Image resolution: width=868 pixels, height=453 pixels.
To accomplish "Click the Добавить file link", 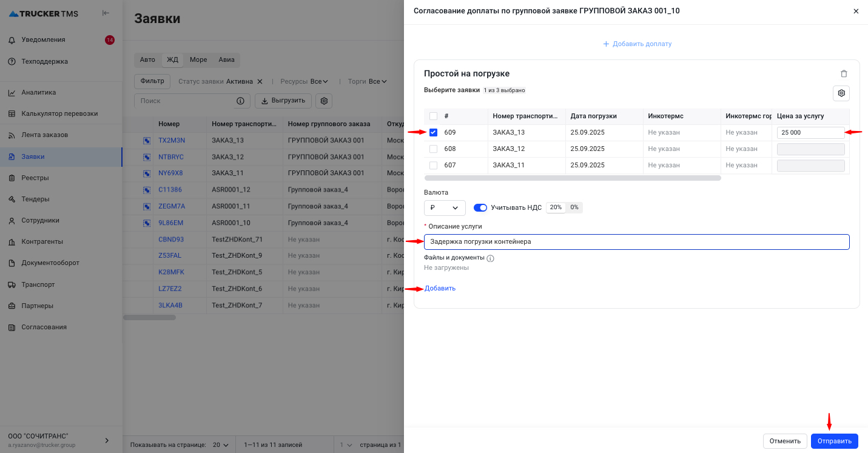I will pyautogui.click(x=440, y=289).
